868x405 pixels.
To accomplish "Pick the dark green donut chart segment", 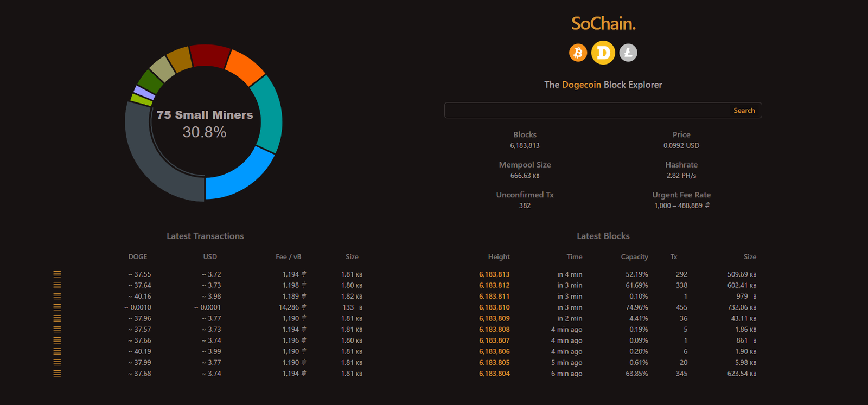I will [x=150, y=81].
